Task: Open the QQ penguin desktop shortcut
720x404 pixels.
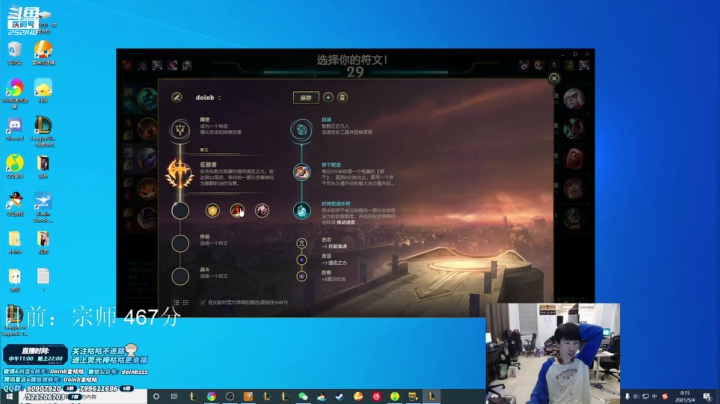Action: pos(15,204)
